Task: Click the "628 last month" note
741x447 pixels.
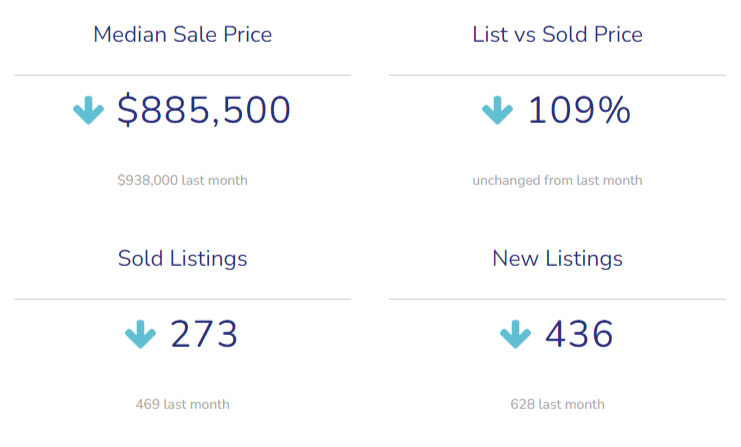Action: [x=557, y=405]
